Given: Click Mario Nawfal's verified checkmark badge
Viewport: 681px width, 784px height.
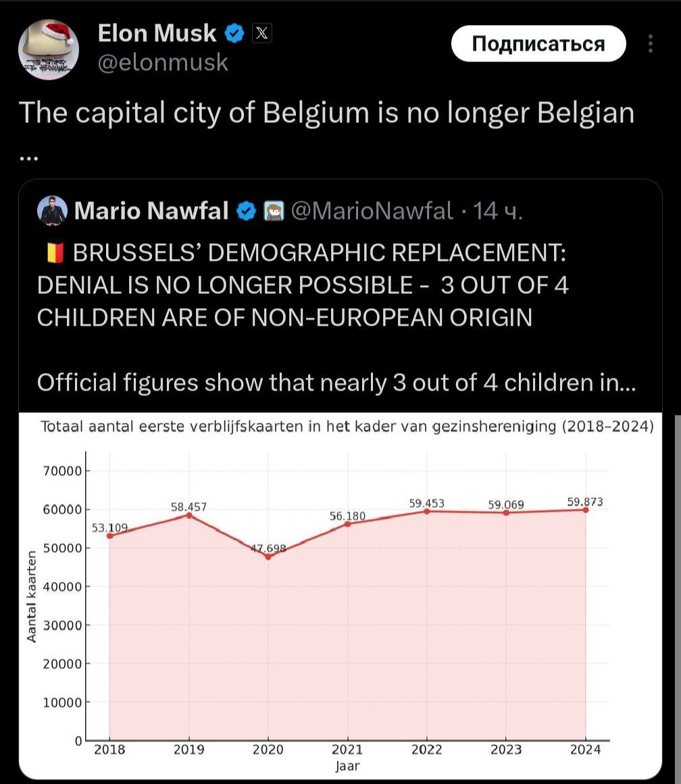Looking at the screenshot, I should coord(246,212).
